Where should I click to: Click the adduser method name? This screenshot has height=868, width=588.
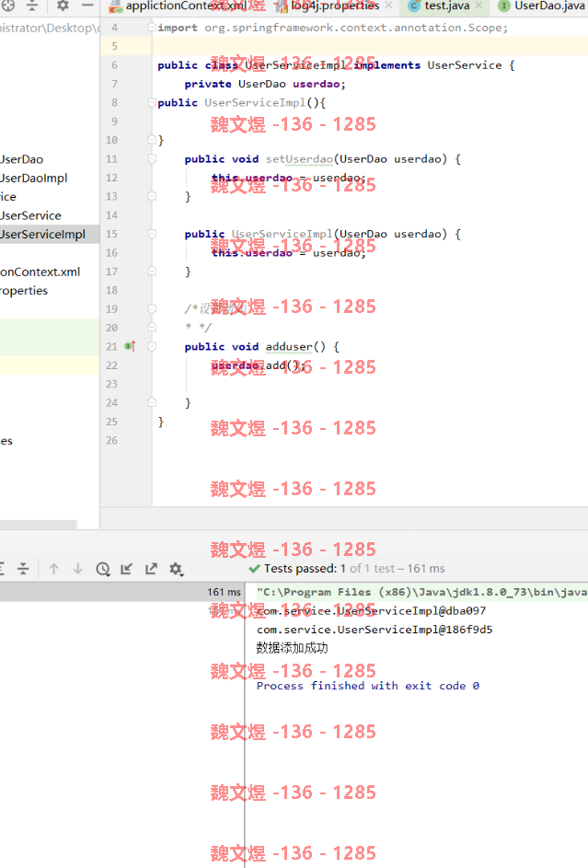click(x=289, y=346)
